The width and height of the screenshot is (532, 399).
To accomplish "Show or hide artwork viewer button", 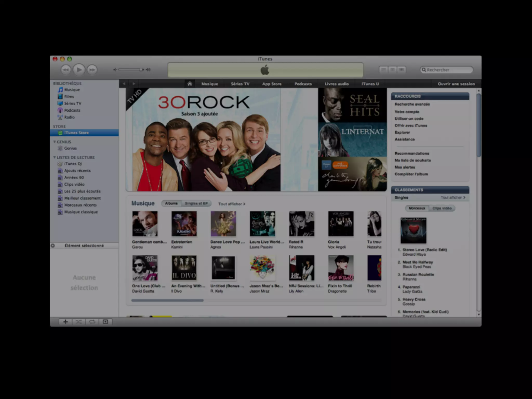I will point(105,322).
